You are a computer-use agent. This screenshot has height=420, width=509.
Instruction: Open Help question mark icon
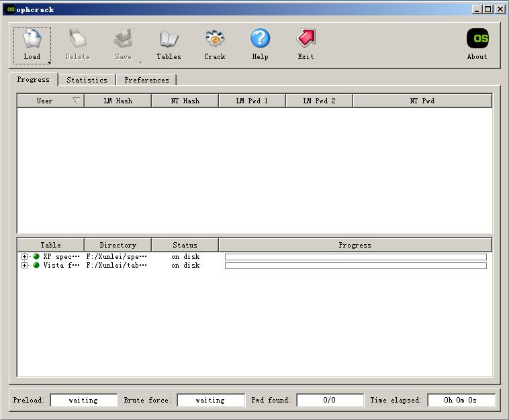[x=260, y=38]
